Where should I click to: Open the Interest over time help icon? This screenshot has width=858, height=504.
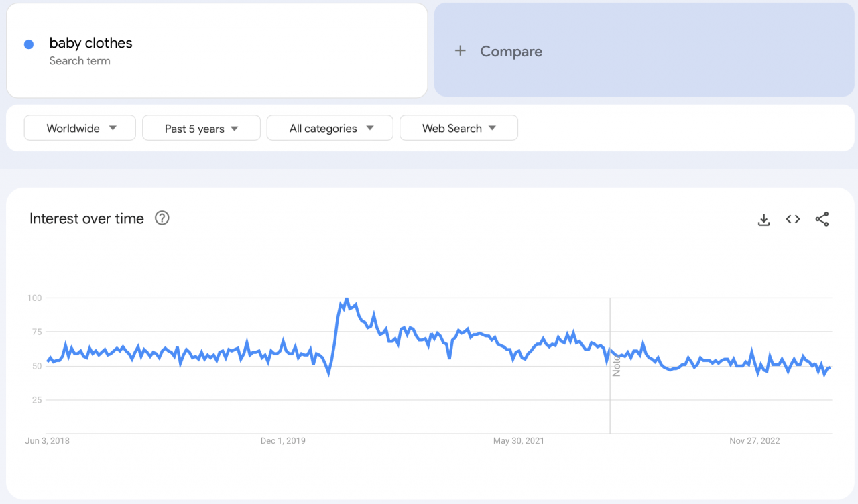click(x=162, y=218)
